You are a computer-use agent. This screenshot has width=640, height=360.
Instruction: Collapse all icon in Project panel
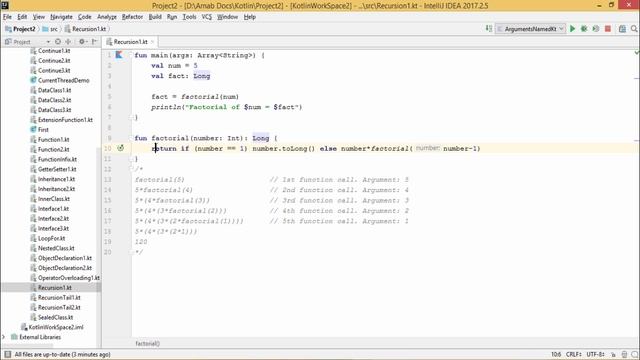point(68,42)
